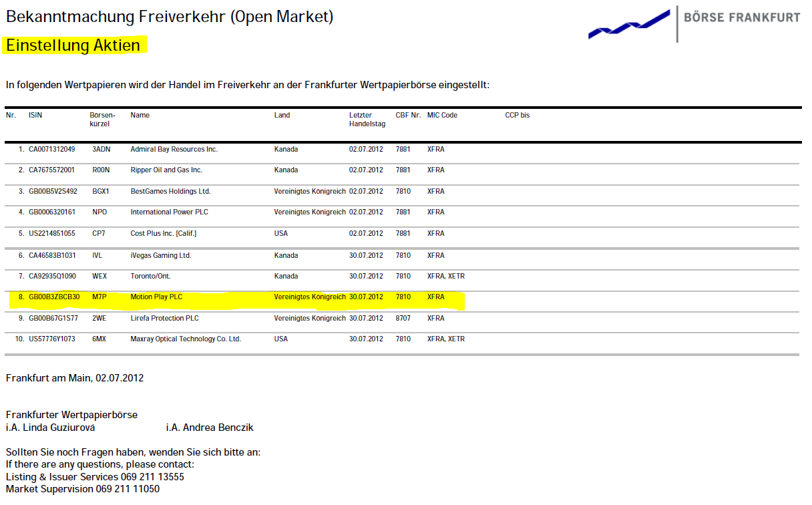Select iVegas Gaming Ltd. entry

click(x=160, y=256)
